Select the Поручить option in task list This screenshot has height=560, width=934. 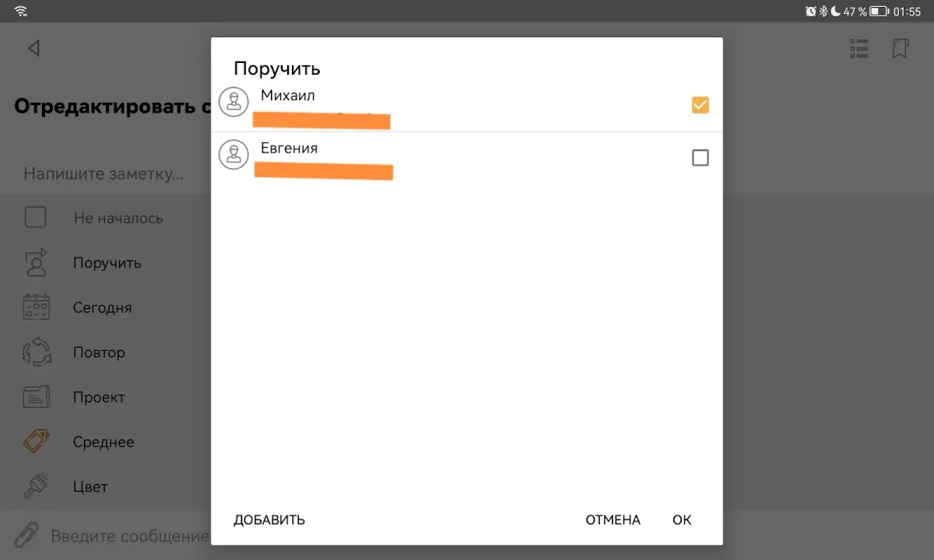[107, 263]
